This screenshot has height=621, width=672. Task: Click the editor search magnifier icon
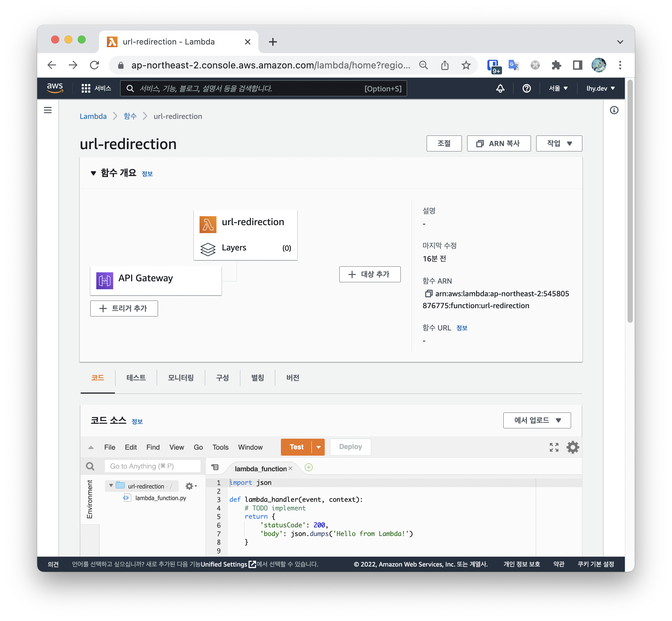[90, 466]
